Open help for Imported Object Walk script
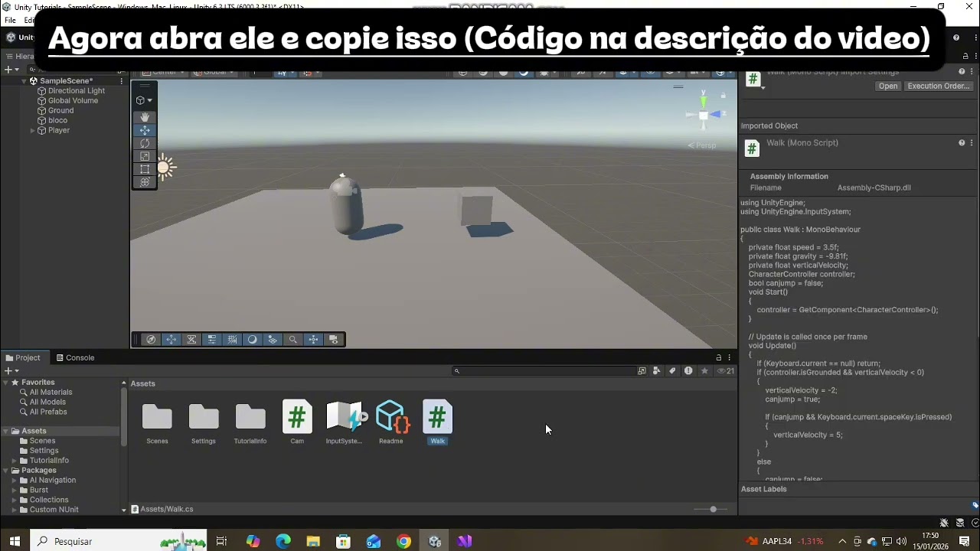This screenshot has width=980, height=551. pos(962,143)
